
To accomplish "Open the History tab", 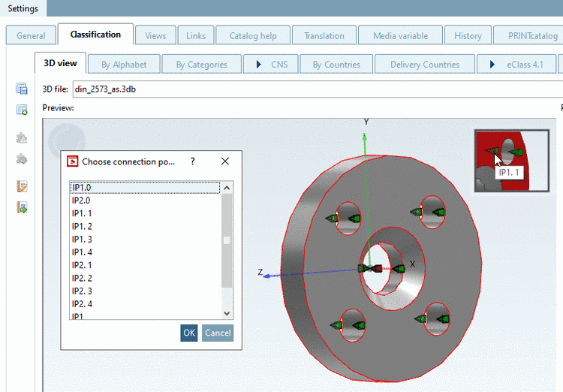I will (x=468, y=35).
